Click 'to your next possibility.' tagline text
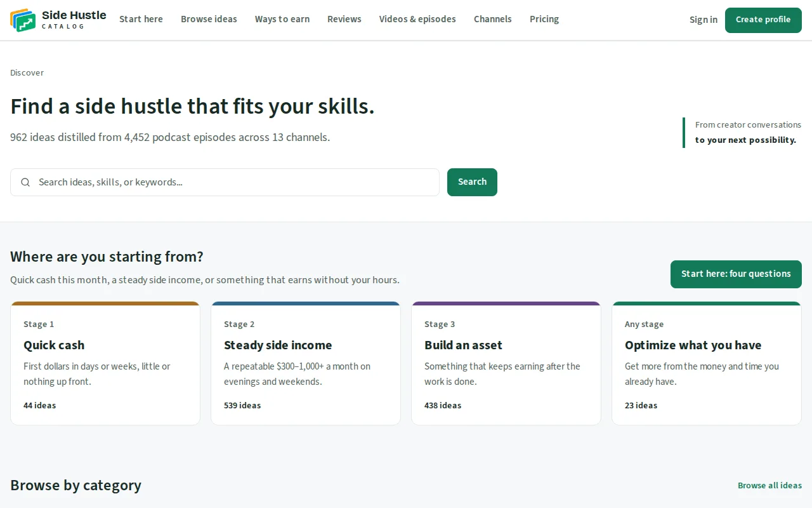Viewport: 812px width, 508px height. point(745,140)
